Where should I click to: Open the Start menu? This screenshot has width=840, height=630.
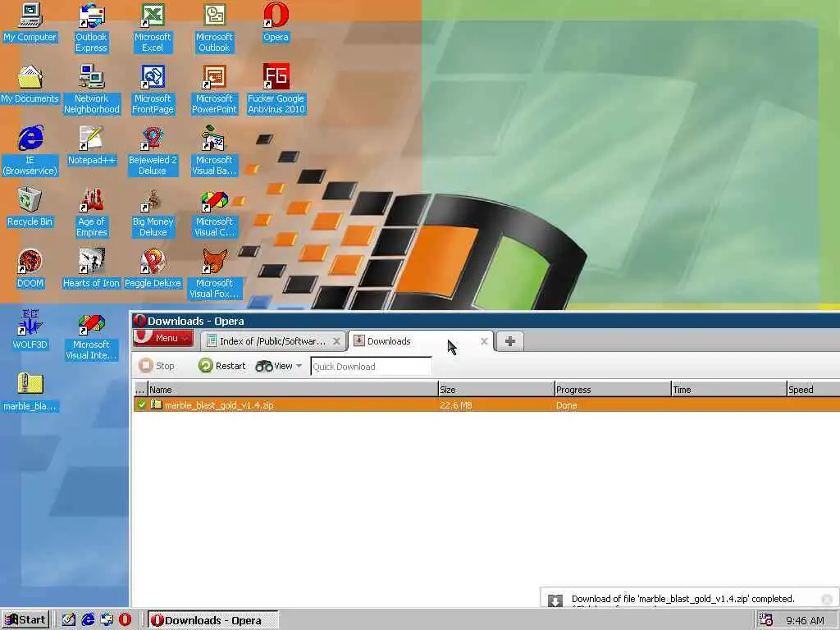click(25, 620)
